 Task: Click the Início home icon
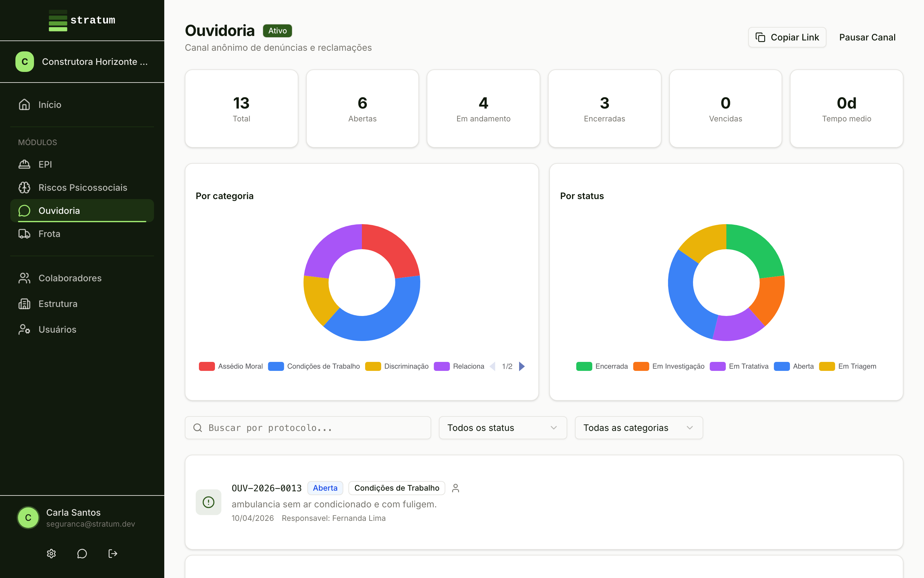tap(24, 104)
